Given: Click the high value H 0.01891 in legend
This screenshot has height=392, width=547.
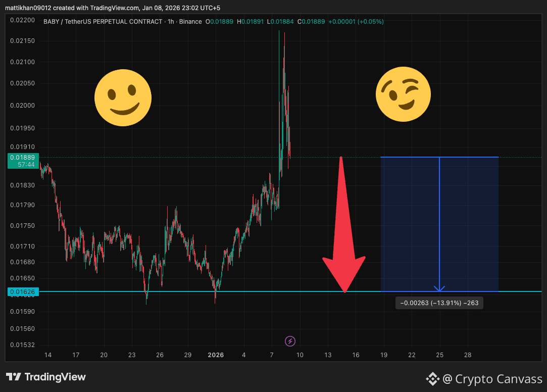Looking at the screenshot, I should (x=251, y=22).
